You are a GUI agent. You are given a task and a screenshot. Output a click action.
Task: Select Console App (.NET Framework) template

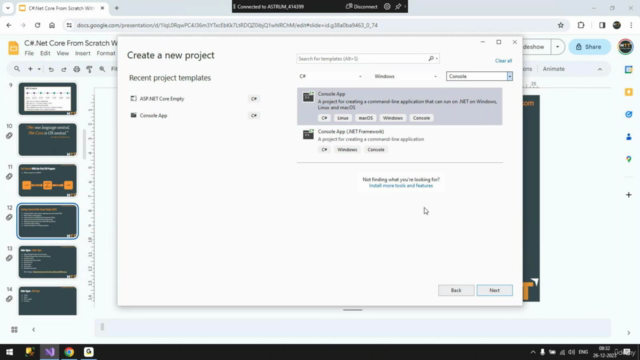click(400, 141)
